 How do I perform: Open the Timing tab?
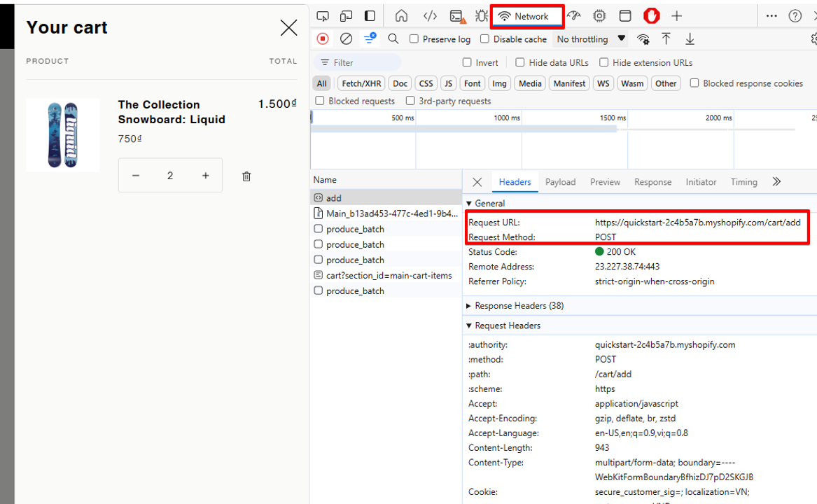[x=743, y=182]
